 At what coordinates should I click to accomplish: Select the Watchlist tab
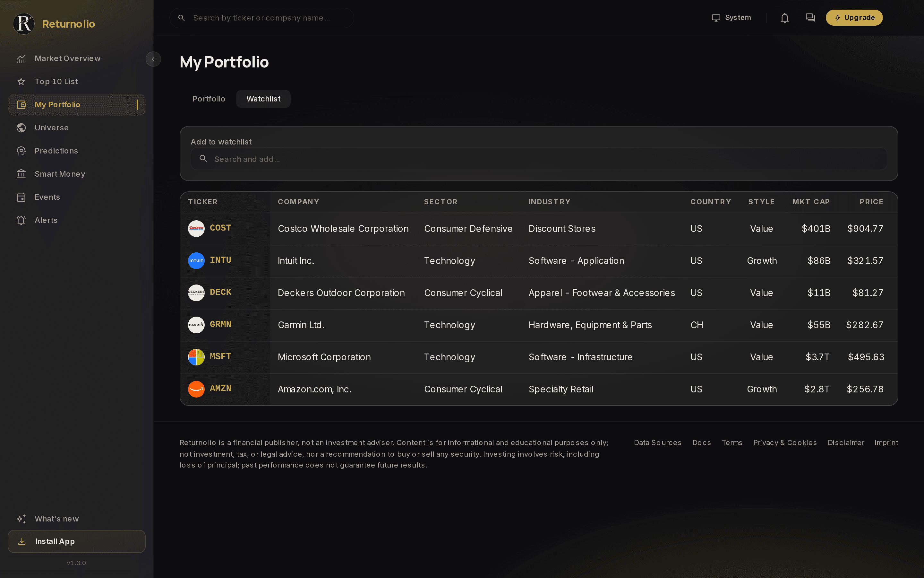263,99
